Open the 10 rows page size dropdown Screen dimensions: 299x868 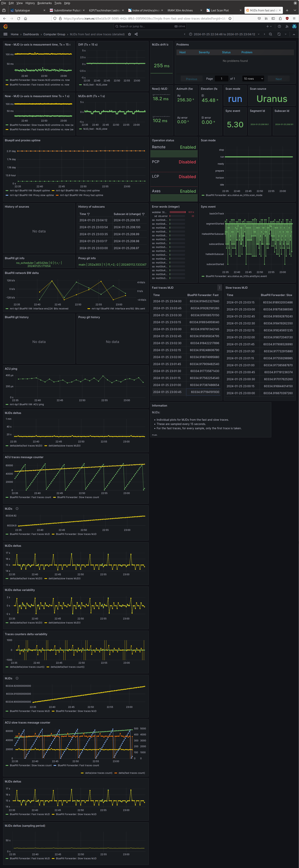(x=253, y=79)
